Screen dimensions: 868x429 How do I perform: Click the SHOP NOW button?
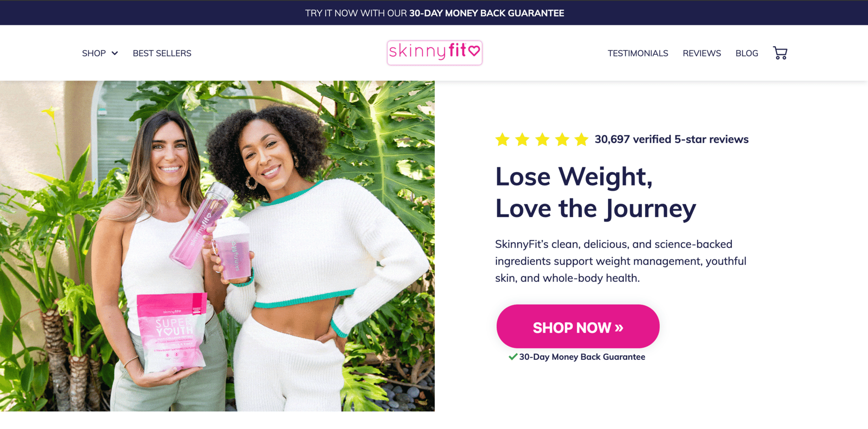click(578, 327)
